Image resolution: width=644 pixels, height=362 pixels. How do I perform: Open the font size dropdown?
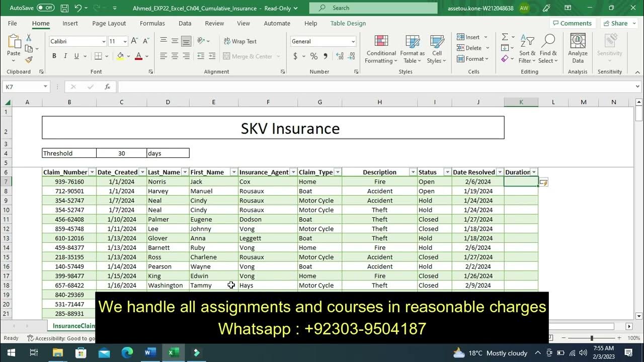tap(124, 41)
